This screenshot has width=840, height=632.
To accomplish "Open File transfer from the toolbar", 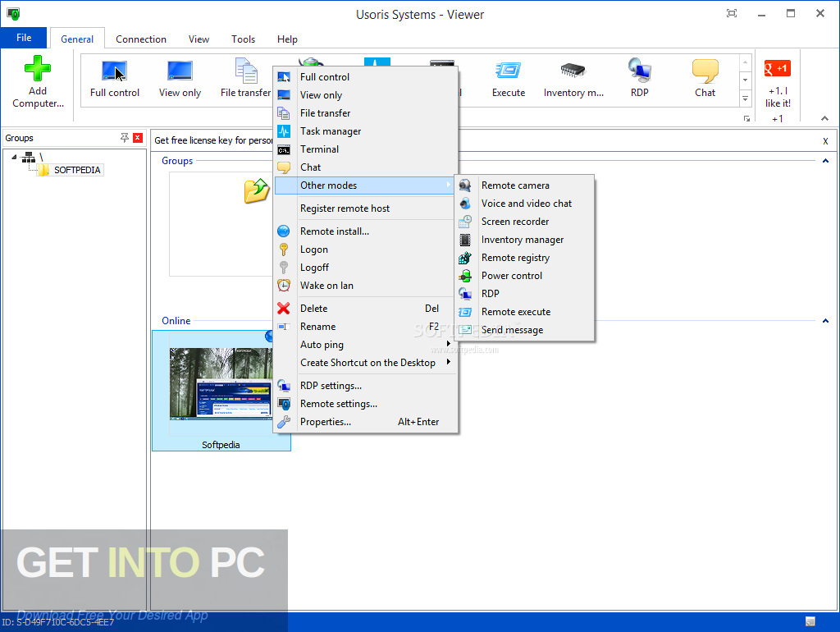I will [244, 79].
